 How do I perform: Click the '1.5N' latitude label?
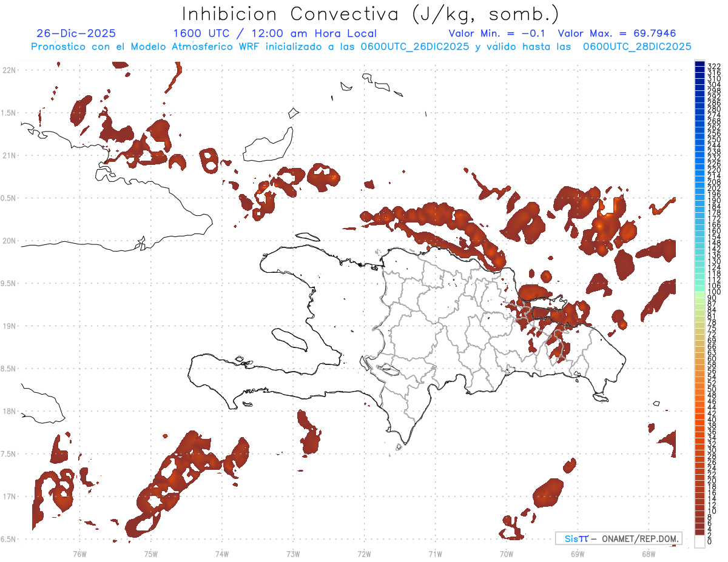8,113
